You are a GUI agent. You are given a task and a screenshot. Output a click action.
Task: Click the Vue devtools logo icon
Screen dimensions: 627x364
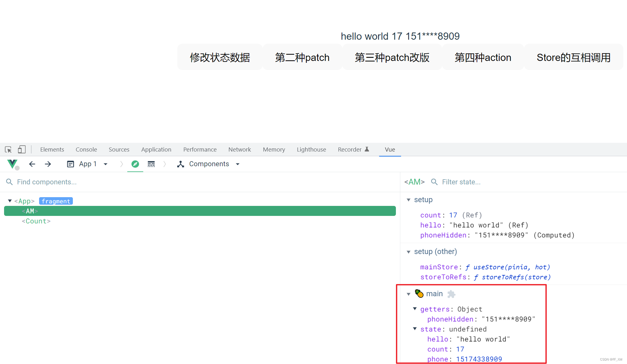(13, 164)
